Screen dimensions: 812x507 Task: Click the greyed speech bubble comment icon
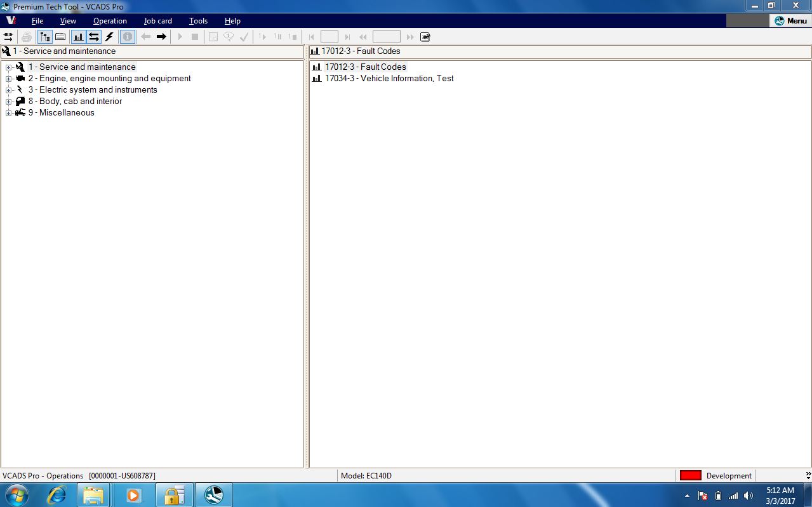click(x=229, y=37)
